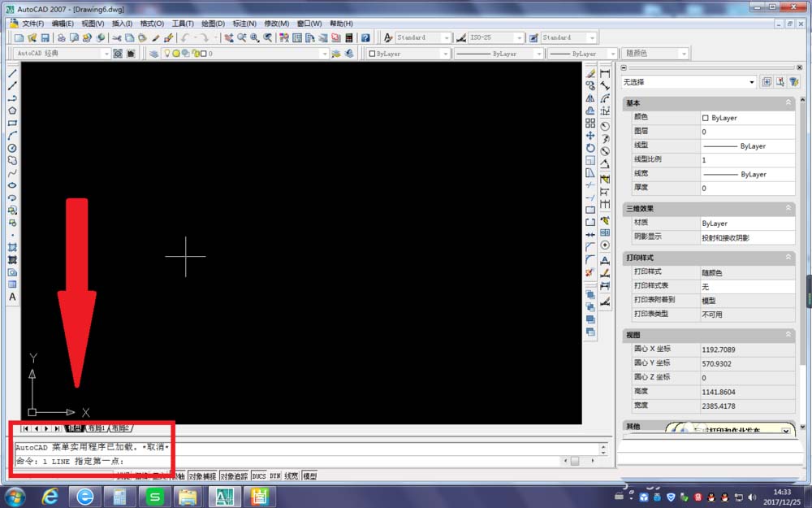Toggle DUCS in status bar
Screen dimensions: 812x508
pyautogui.click(x=259, y=475)
